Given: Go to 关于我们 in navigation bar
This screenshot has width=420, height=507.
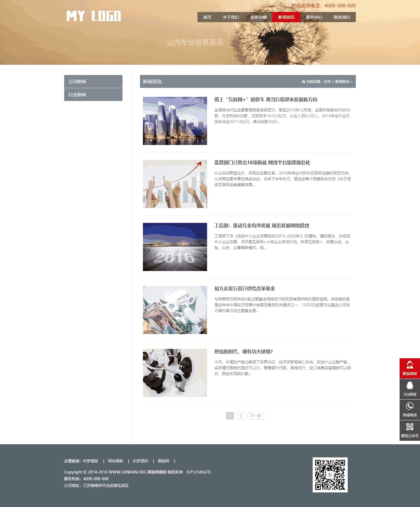Looking at the screenshot, I should point(231,17).
